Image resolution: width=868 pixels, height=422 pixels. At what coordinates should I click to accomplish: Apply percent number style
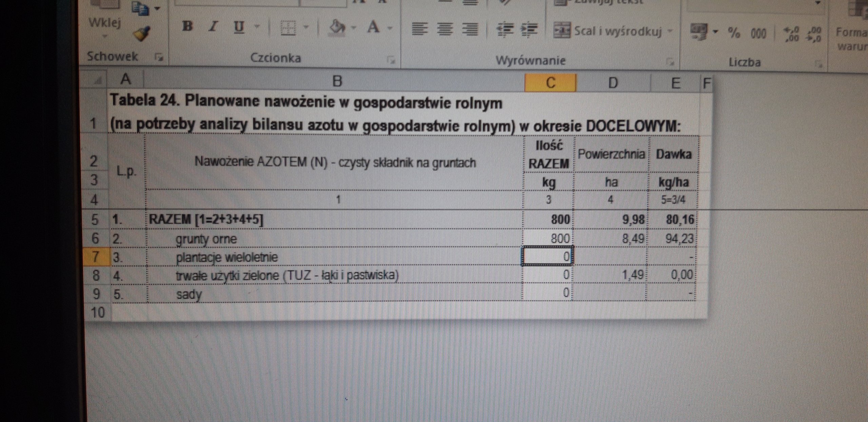pos(734,33)
